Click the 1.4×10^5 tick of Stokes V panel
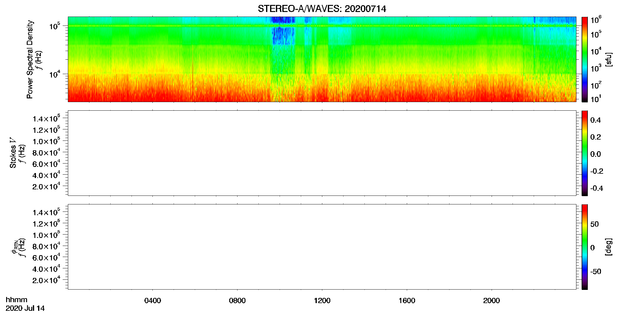Screen dimensions: 644x332 click(46, 118)
